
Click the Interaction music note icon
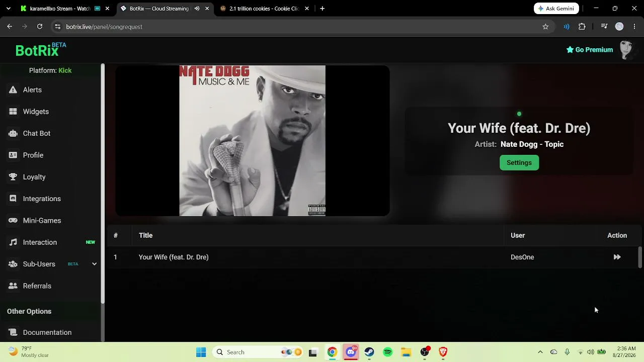[13, 242]
